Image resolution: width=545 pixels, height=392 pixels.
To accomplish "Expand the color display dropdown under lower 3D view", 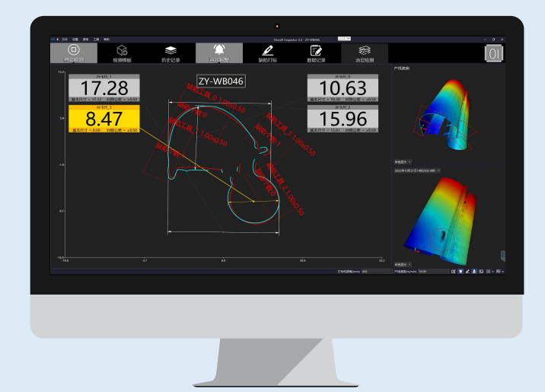I will tap(403, 264).
